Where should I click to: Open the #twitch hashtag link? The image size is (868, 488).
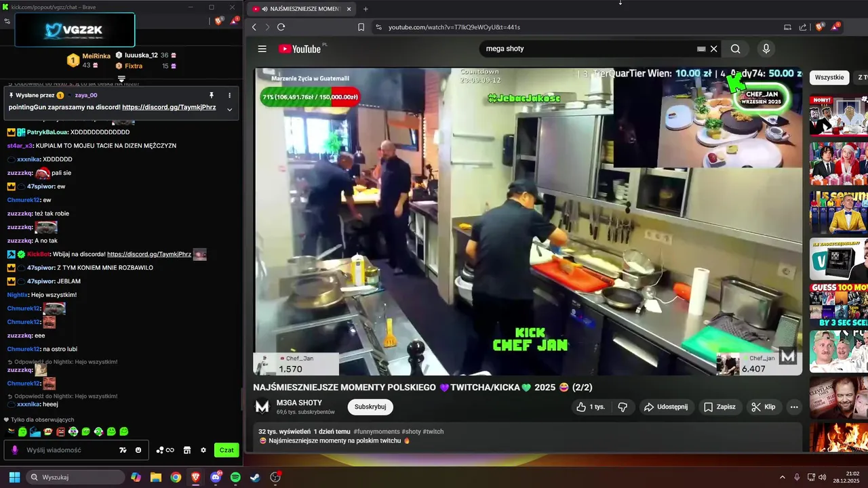click(433, 431)
